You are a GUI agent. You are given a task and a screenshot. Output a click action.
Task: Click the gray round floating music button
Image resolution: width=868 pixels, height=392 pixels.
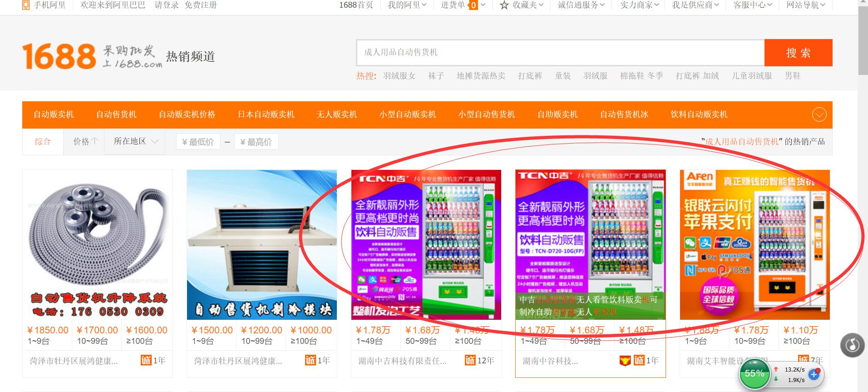852,345
